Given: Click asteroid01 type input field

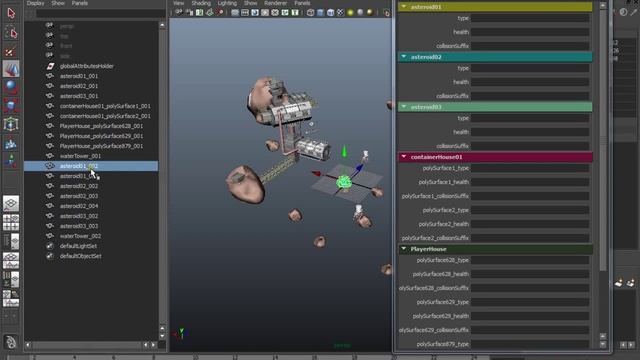Looking at the screenshot, I should [530, 18].
